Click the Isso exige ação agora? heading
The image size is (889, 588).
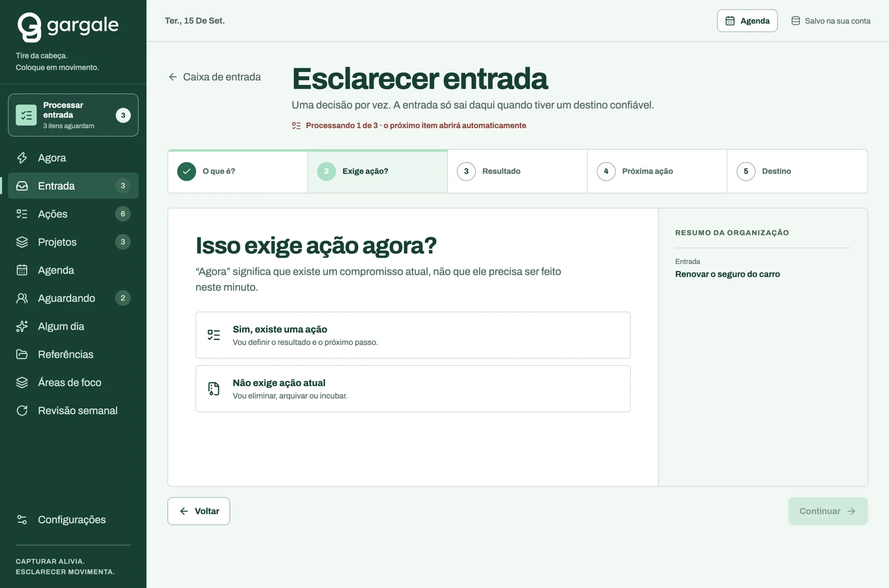click(316, 246)
